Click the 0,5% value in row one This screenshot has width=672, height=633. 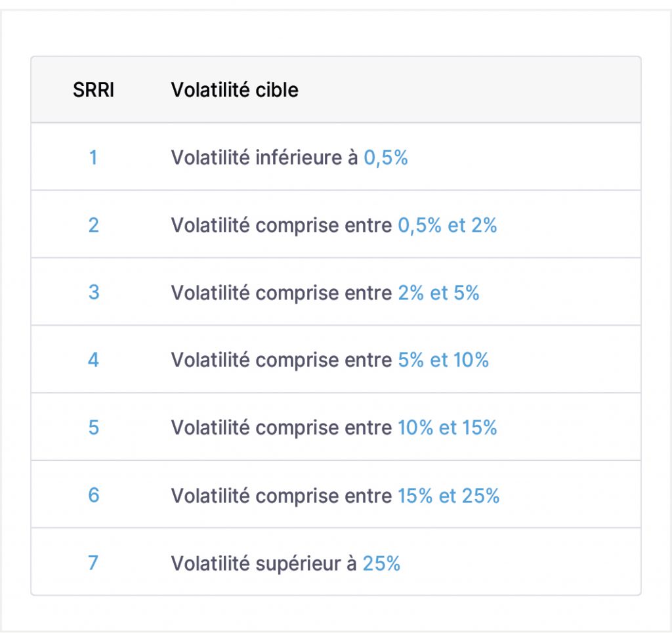tap(386, 158)
